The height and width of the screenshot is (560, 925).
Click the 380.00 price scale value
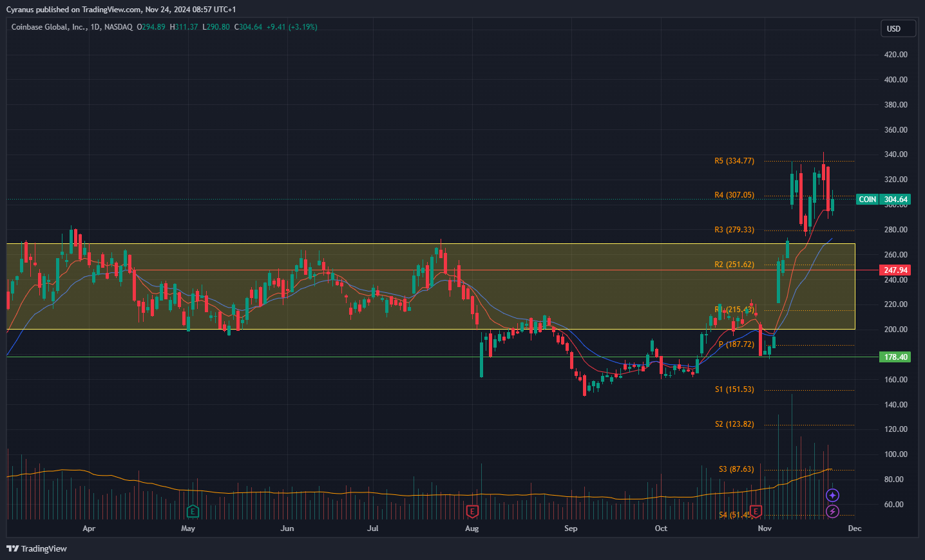tap(895, 105)
